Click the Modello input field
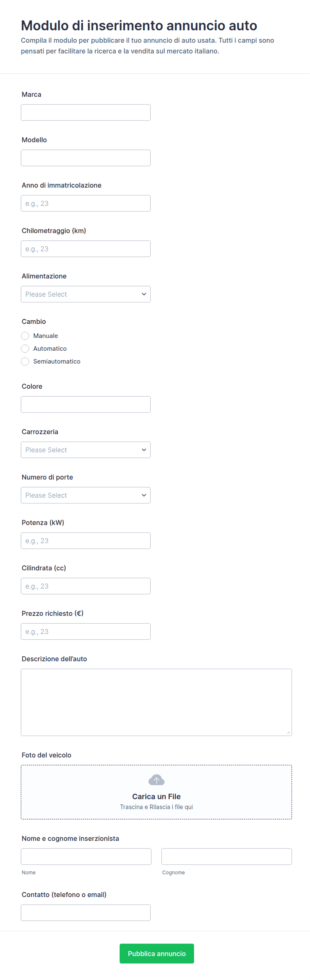Image resolution: width=310 pixels, height=980 pixels. coord(86,158)
